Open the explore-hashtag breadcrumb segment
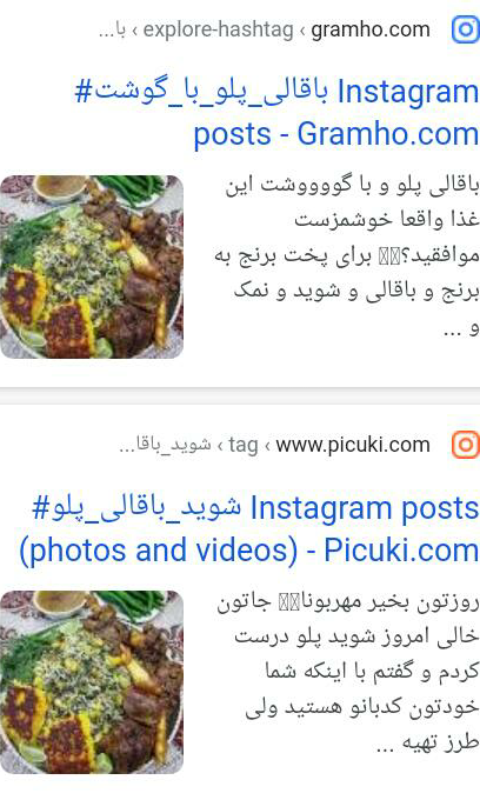This screenshot has width=480, height=800. coord(218,30)
